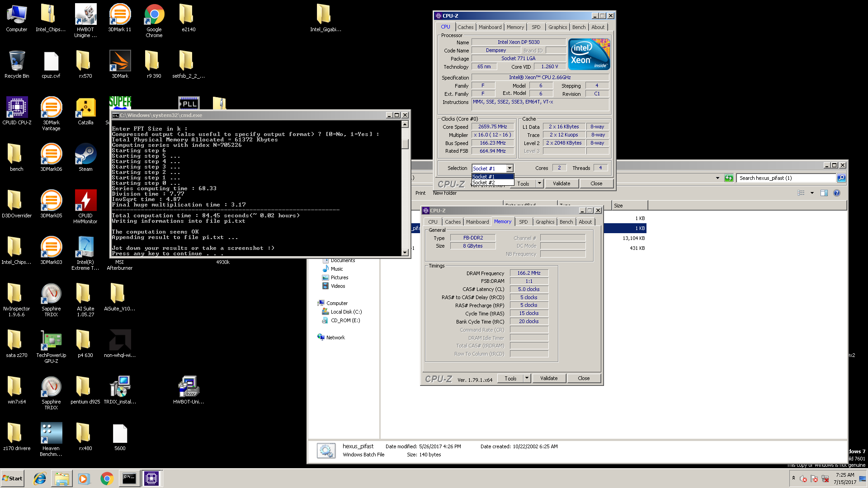Open About tab in lower CPU-Z window
The height and width of the screenshot is (488, 868).
(x=585, y=222)
